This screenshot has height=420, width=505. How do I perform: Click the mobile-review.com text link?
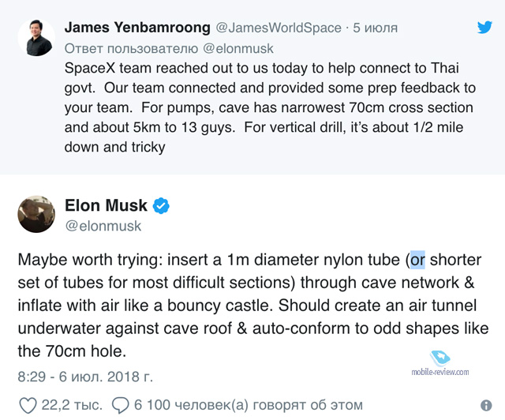440,372
